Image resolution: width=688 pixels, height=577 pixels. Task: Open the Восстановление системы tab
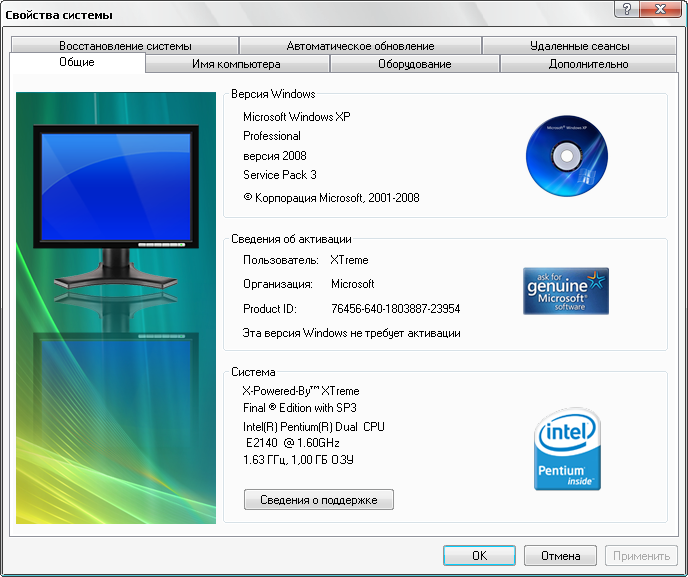125,46
